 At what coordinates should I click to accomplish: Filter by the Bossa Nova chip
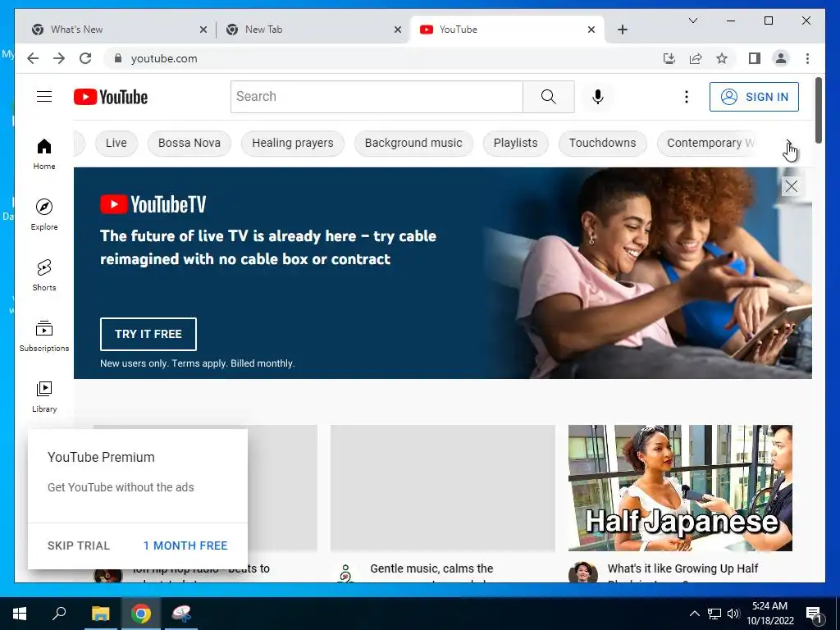tap(189, 143)
